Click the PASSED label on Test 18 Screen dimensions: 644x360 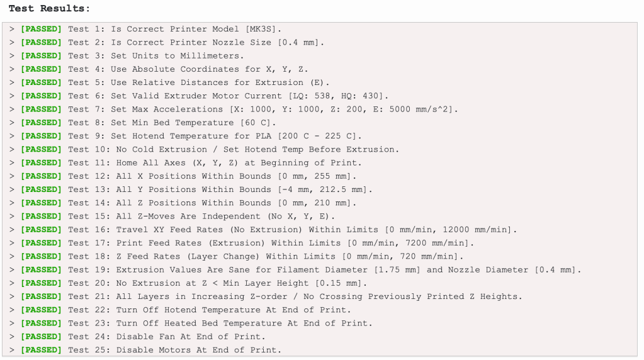(x=41, y=256)
